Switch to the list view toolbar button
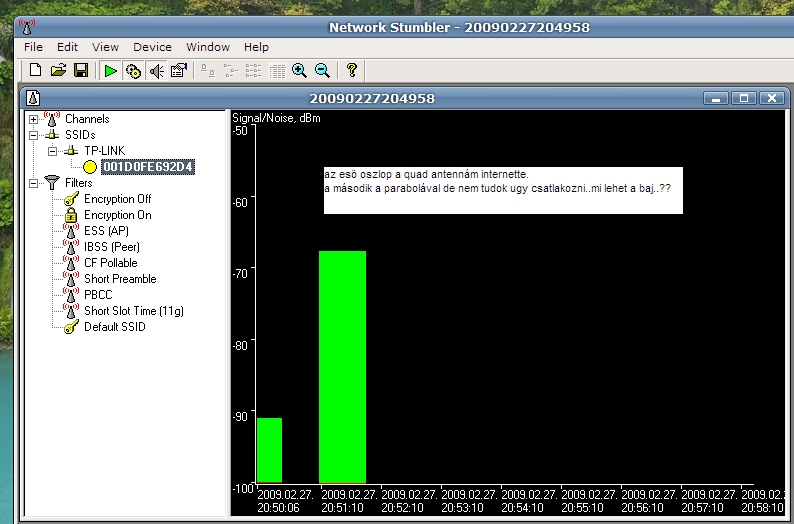This screenshot has height=524, width=794. point(253,71)
